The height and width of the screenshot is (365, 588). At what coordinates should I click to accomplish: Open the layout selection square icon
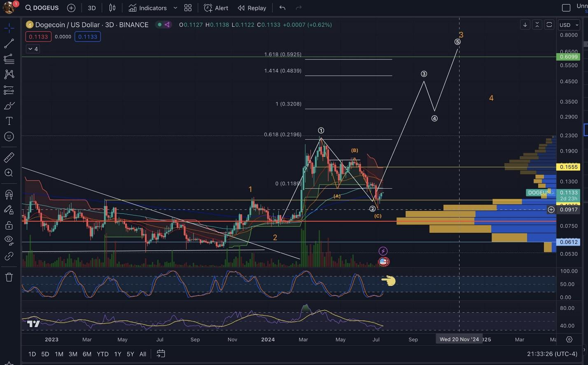[567, 8]
